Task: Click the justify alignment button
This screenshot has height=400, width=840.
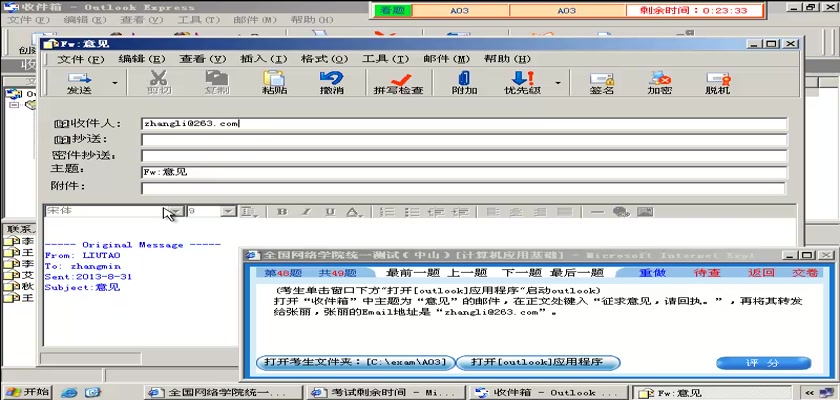Action: click(x=564, y=212)
